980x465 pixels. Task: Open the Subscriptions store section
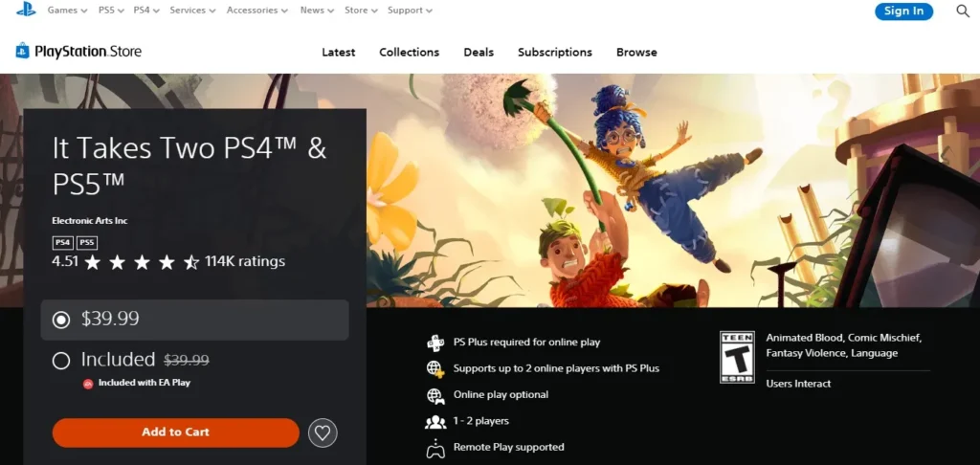point(554,53)
